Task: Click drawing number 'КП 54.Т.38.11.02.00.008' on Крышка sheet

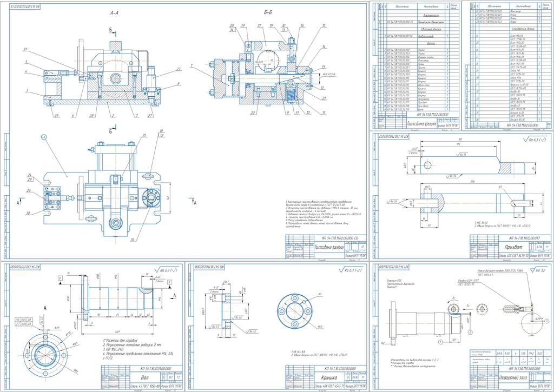Action: 340,368
